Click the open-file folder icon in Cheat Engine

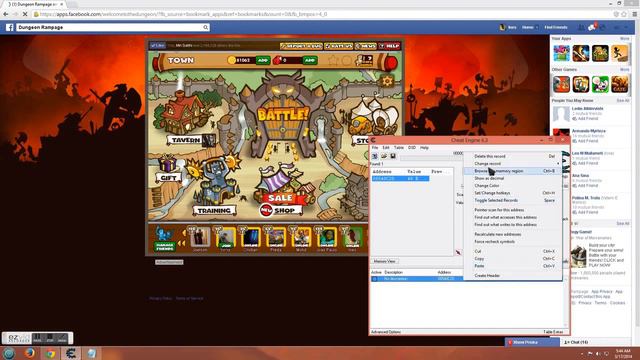(x=384, y=156)
